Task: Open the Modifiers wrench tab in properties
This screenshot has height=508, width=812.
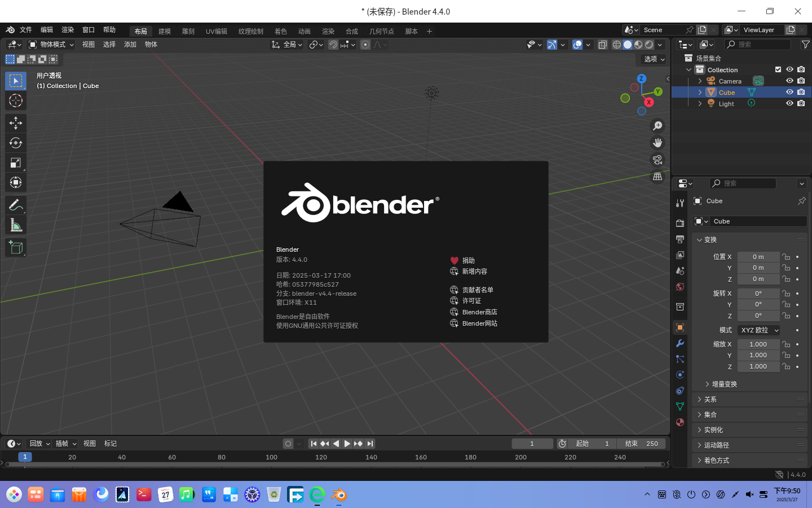Action: coord(680,343)
